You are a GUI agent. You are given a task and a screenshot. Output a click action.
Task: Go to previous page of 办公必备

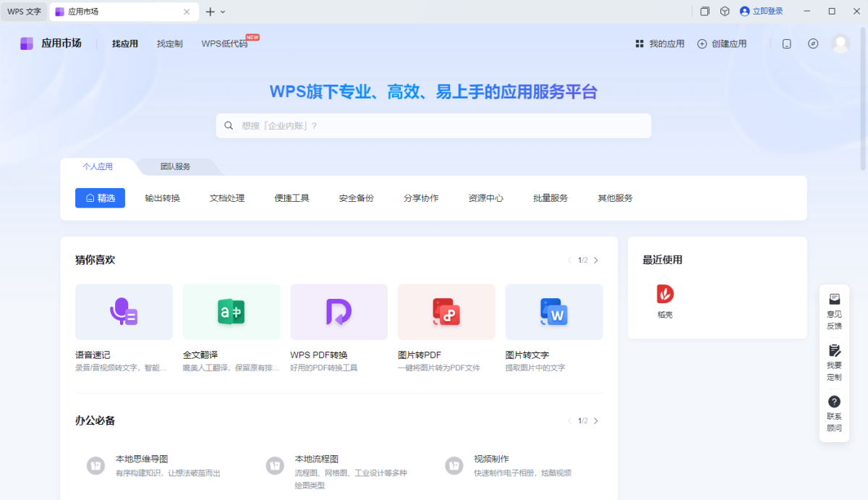click(x=569, y=421)
